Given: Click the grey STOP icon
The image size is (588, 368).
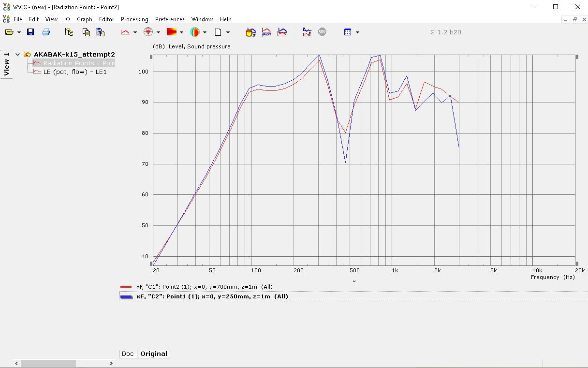Looking at the screenshot, I should (322, 32).
